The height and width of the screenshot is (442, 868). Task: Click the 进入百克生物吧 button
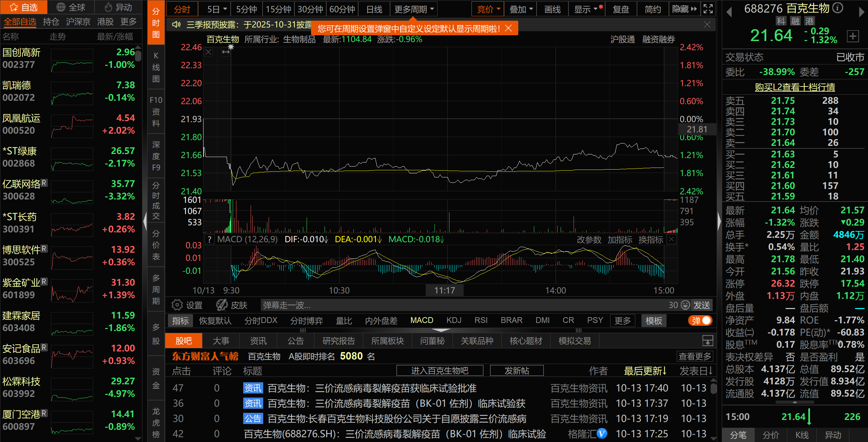point(440,370)
